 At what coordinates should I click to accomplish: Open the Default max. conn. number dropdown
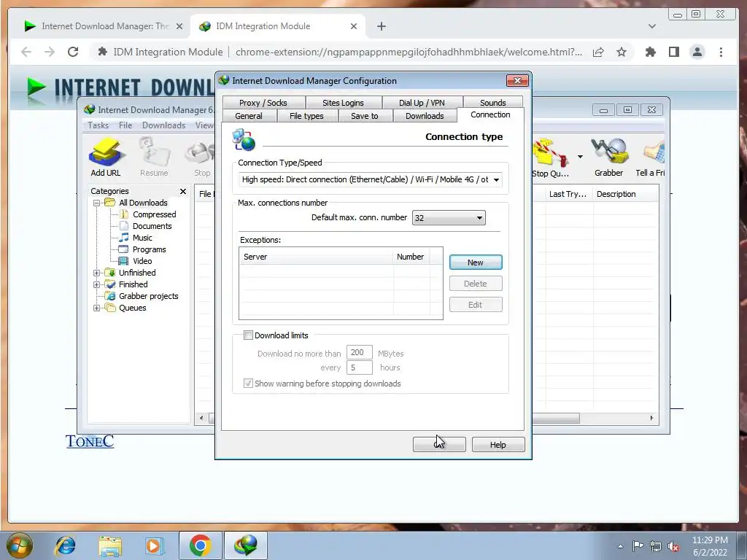(x=449, y=218)
